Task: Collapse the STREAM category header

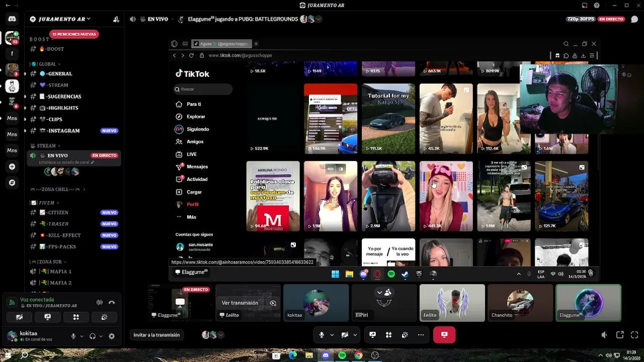Action: click(45, 146)
